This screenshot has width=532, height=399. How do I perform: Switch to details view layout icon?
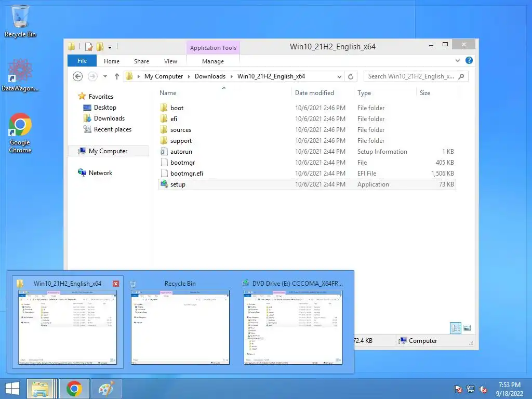(456, 328)
